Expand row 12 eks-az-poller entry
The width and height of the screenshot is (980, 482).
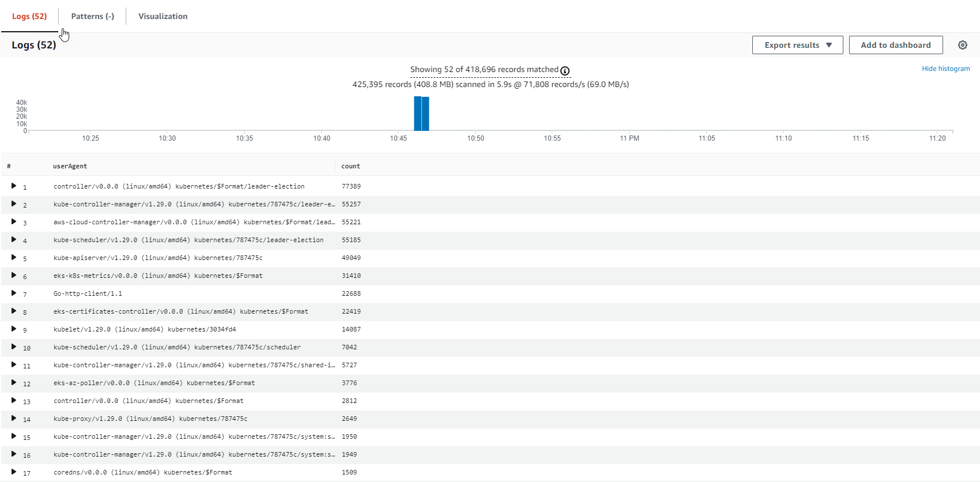click(14, 382)
